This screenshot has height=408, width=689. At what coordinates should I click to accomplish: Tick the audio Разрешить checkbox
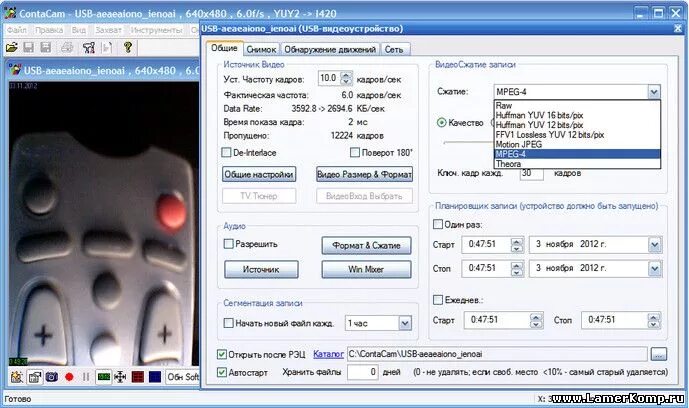pyautogui.click(x=228, y=244)
